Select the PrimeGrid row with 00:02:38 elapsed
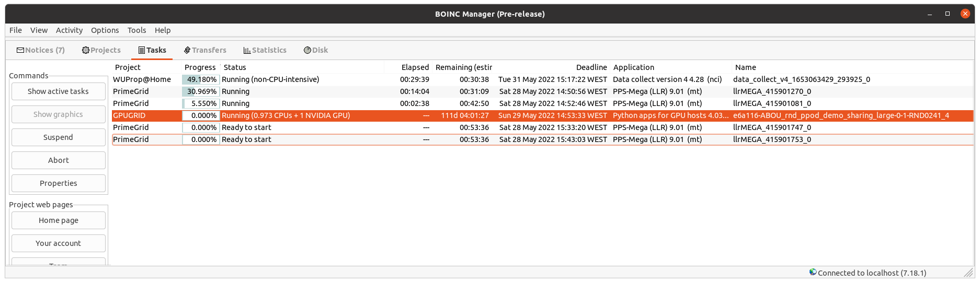The height and width of the screenshot is (283, 980). click(x=542, y=103)
